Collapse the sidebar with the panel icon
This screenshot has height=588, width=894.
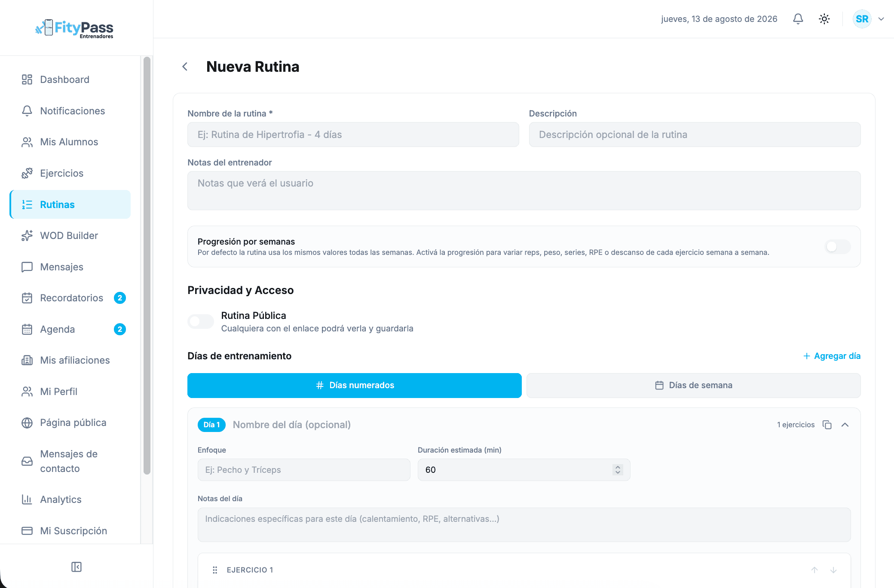[77, 567]
